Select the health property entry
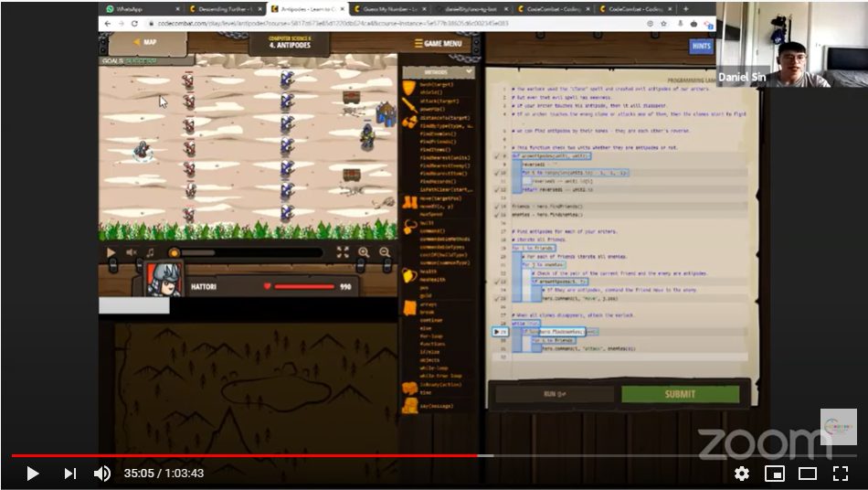This screenshot has width=868, height=490. coord(429,272)
